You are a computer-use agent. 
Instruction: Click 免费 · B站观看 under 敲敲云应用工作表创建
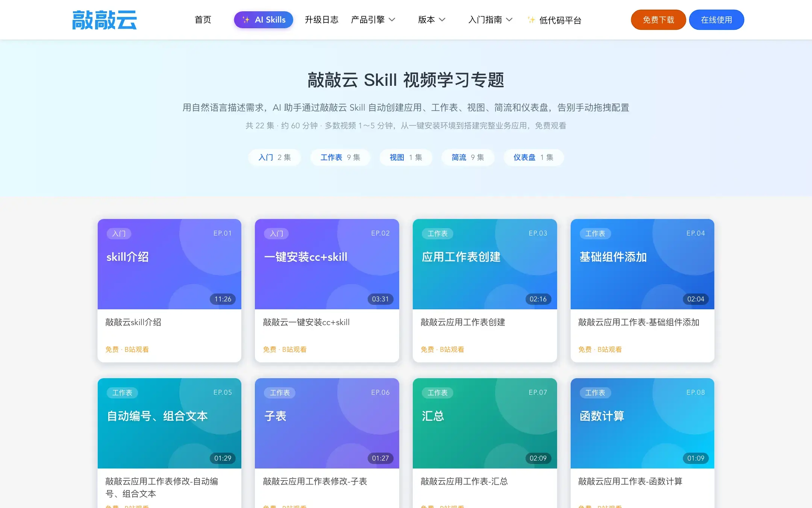click(442, 349)
